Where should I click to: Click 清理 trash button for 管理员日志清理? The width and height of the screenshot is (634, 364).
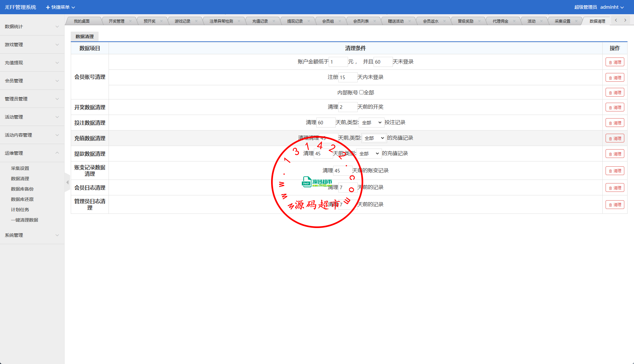pos(615,205)
